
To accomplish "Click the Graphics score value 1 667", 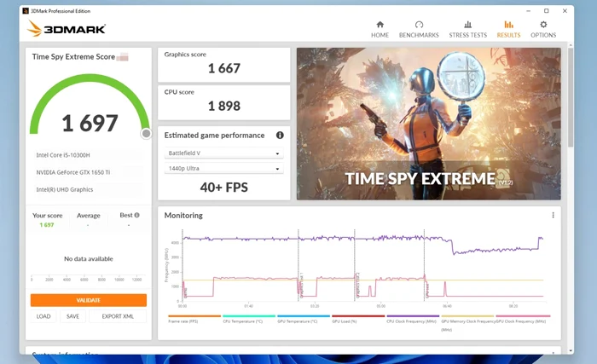I will point(223,68).
